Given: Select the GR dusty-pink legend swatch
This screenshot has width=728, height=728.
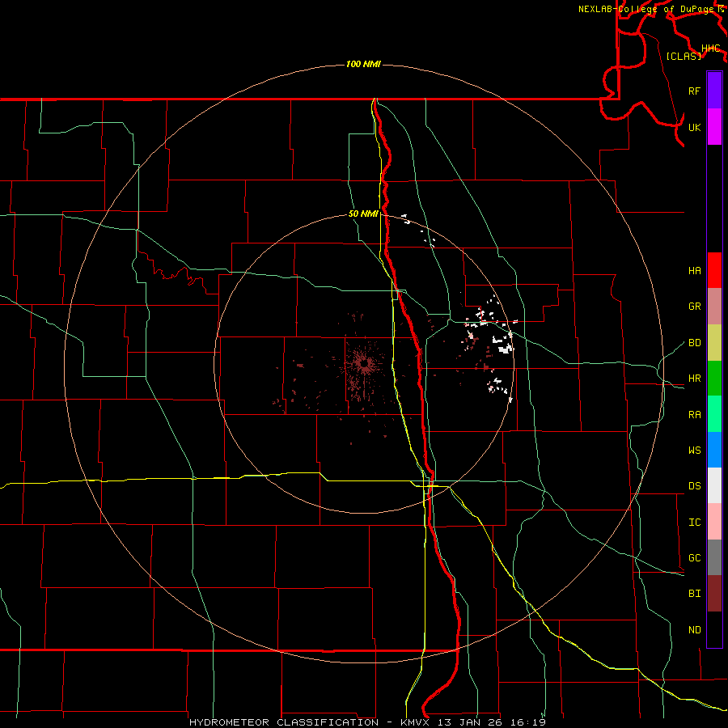Looking at the screenshot, I should click(x=714, y=306).
